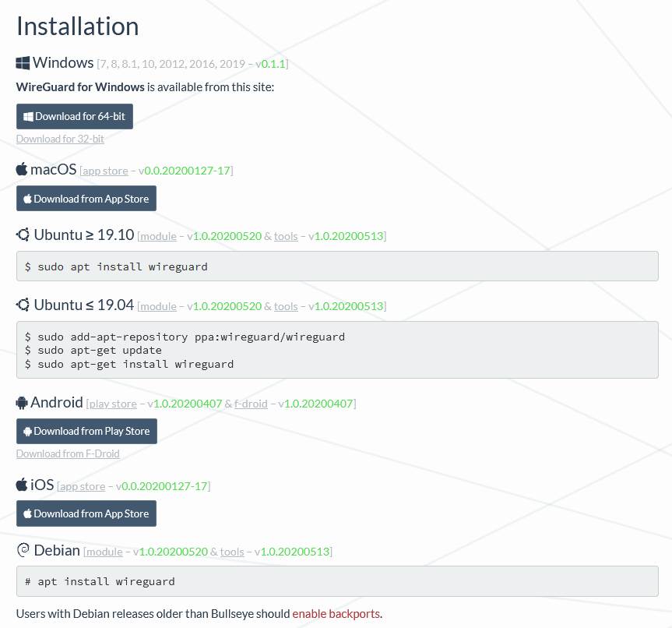Open the macOS app store link

click(x=105, y=171)
